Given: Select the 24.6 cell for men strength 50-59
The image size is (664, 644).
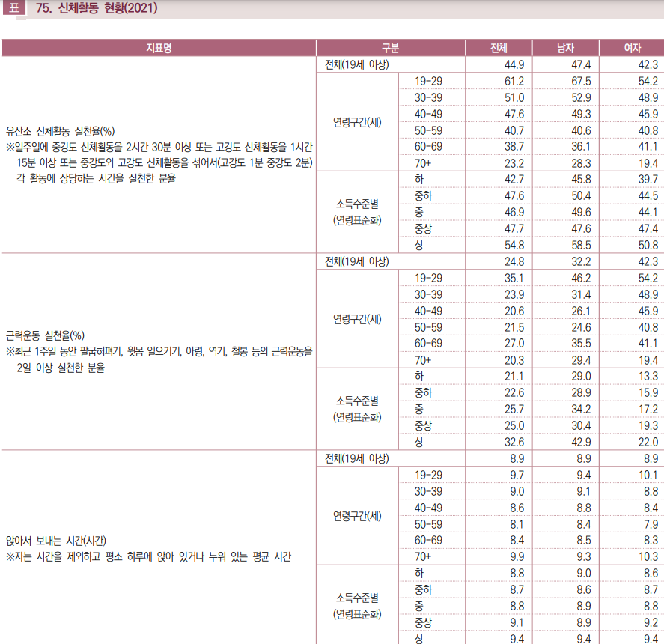Looking at the screenshot, I should (581, 328).
